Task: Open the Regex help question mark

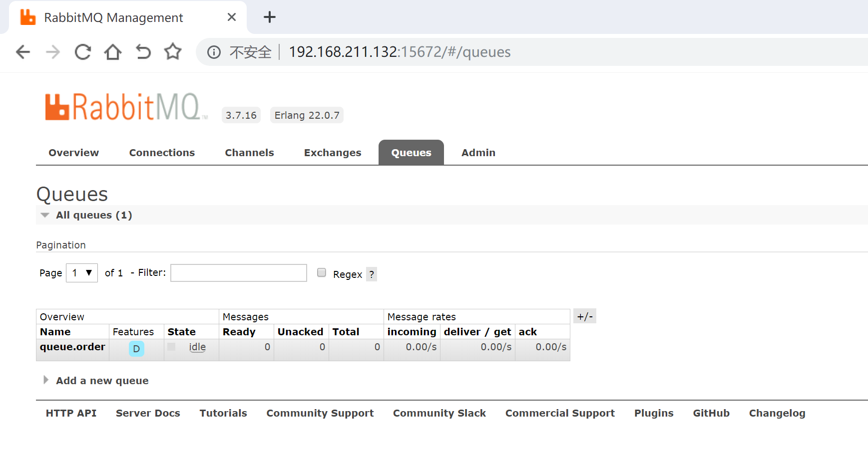Action: (372, 274)
